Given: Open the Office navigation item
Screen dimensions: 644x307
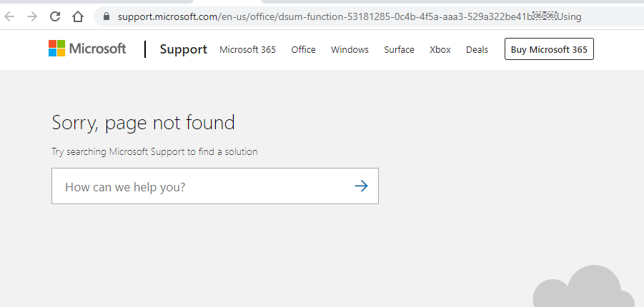Looking at the screenshot, I should (x=304, y=50).
